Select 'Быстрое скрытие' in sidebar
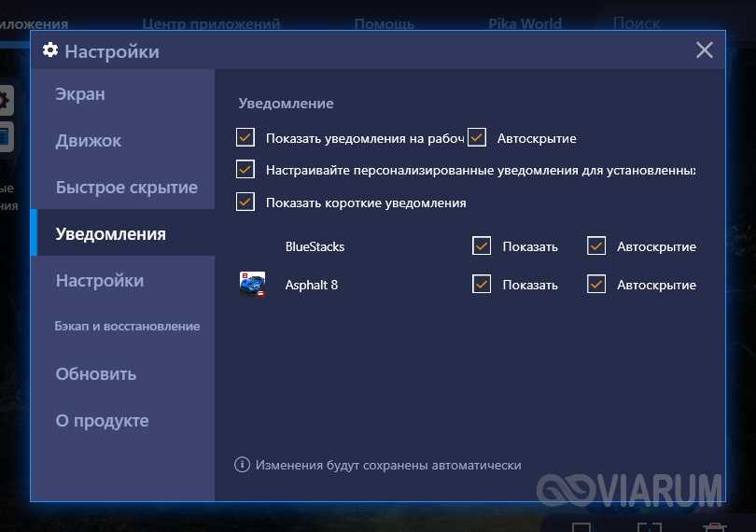The width and height of the screenshot is (756, 532). pyautogui.click(x=126, y=188)
